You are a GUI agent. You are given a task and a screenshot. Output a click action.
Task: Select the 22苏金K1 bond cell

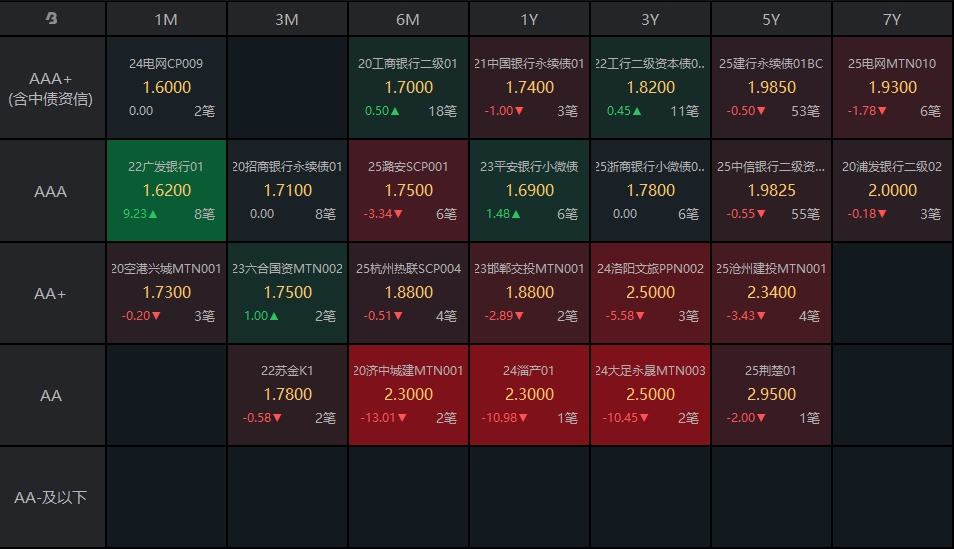coord(287,395)
